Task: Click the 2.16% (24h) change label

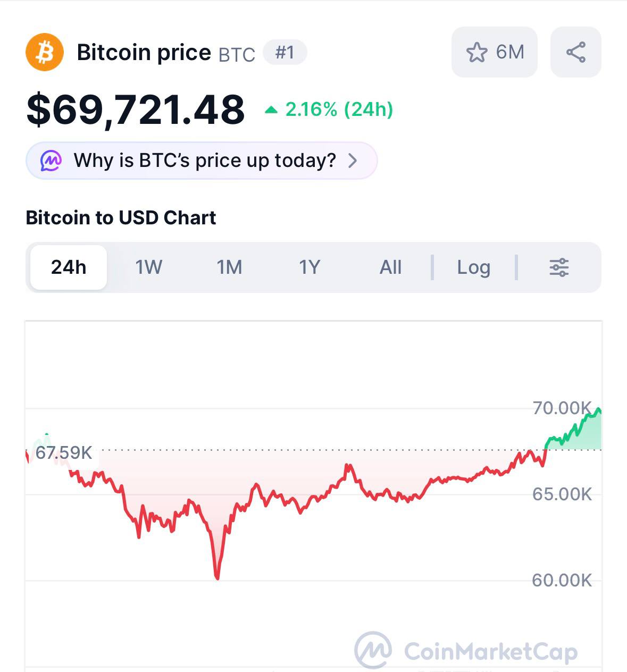Action: (x=339, y=110)
